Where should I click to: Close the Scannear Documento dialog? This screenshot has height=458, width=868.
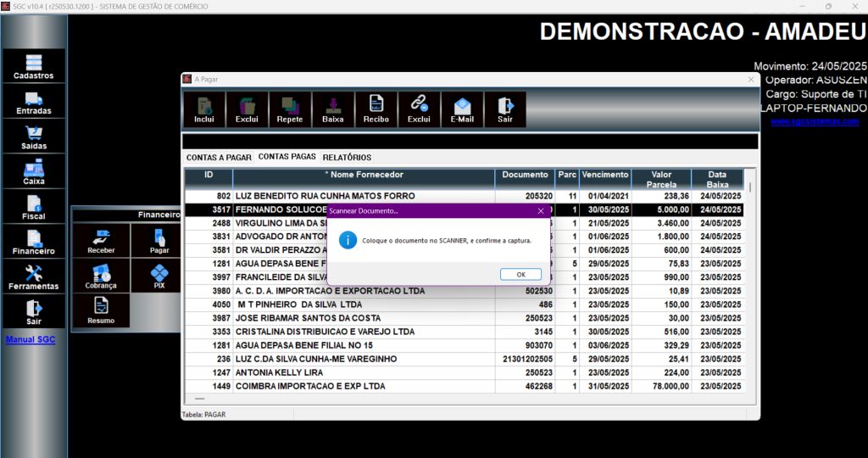click(x=541, y=210)
